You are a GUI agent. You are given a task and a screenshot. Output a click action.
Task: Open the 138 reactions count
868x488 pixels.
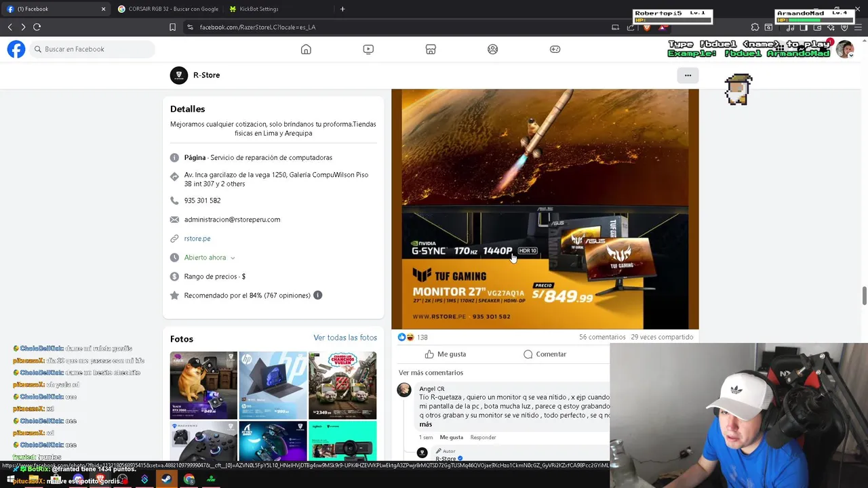[422, 338]
